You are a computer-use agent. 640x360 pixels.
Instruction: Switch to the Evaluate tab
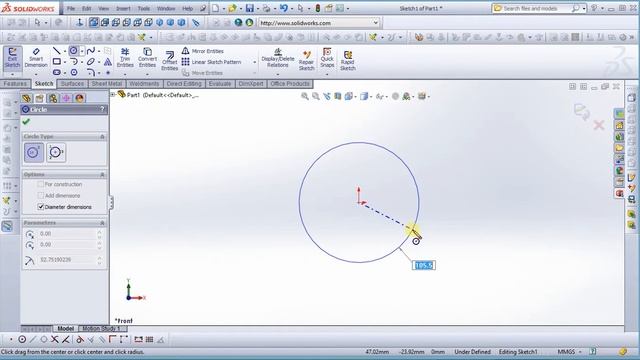pyautogui.click(x=220, y=84)
